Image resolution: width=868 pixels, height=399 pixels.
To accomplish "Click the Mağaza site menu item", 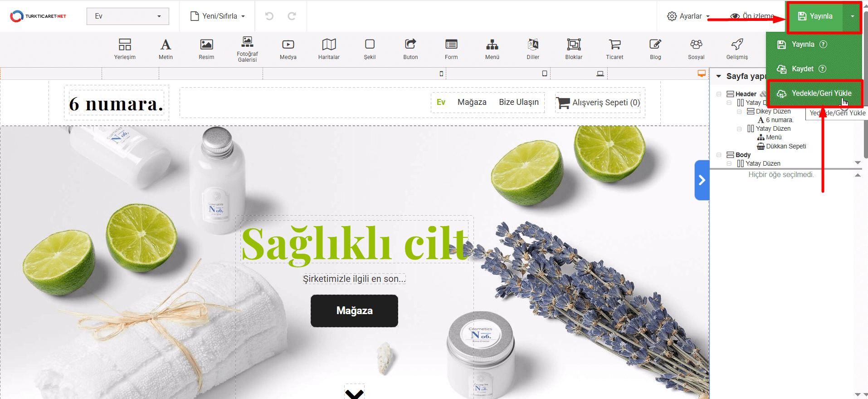I will point(472,102).
